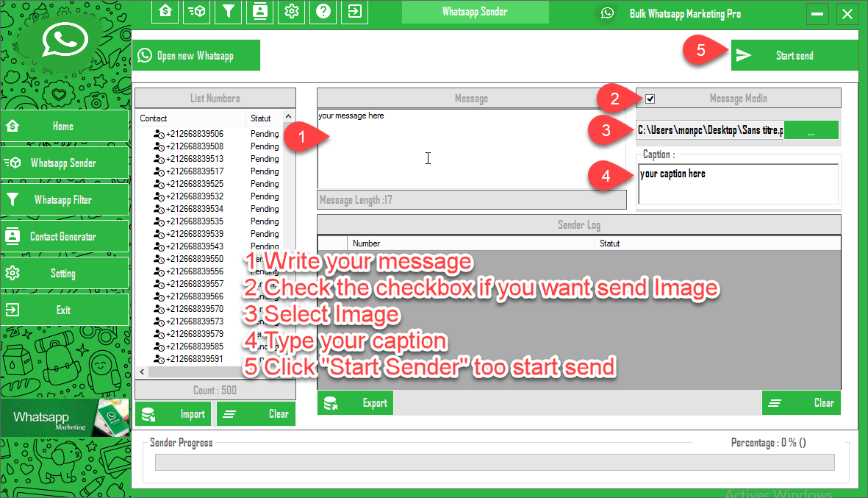
Task: Open the filter funnel icon in top toolbar
Action: (x=229, y=12)
